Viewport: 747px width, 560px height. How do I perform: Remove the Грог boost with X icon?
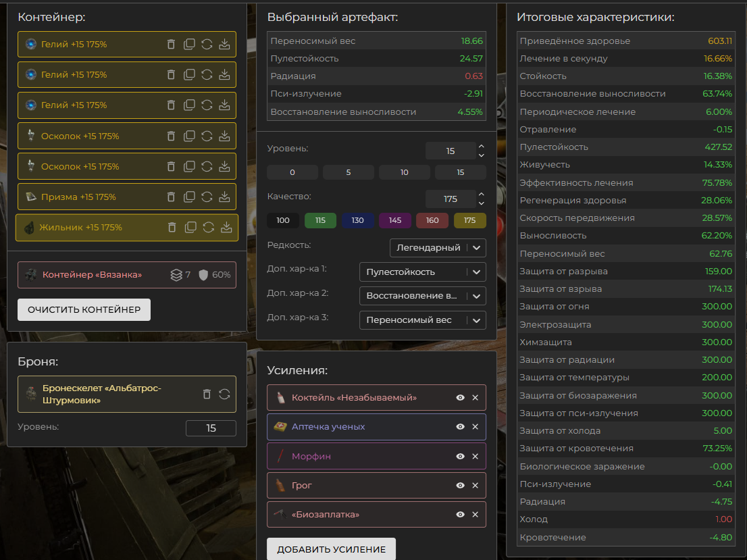pyautogui.click(x=475, y=486)
